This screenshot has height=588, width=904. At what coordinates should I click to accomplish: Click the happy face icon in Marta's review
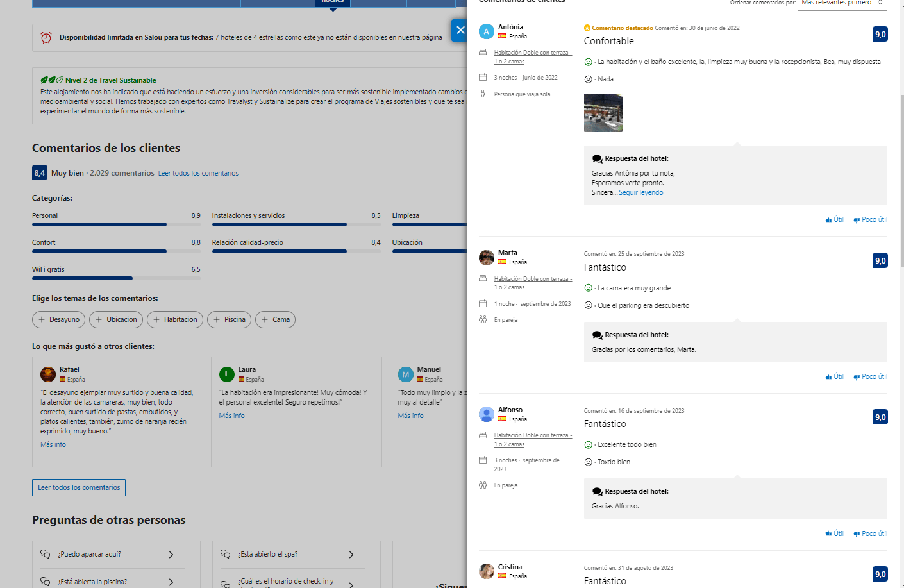[588, 288]
